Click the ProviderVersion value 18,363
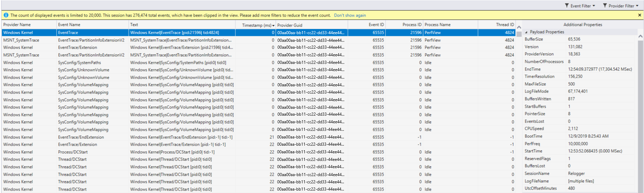The image size is (644, 193). (x=574, y=54)
